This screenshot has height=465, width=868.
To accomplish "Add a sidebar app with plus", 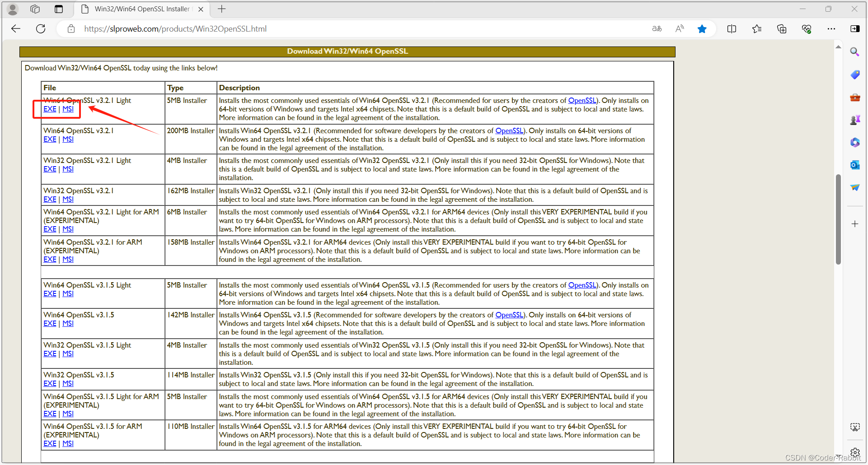I will tap(854, 224).
